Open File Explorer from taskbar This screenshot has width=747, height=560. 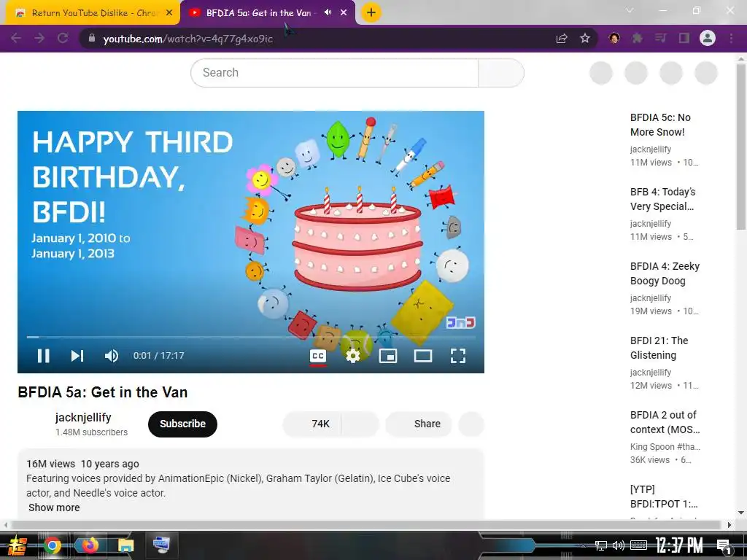point(125,545)
